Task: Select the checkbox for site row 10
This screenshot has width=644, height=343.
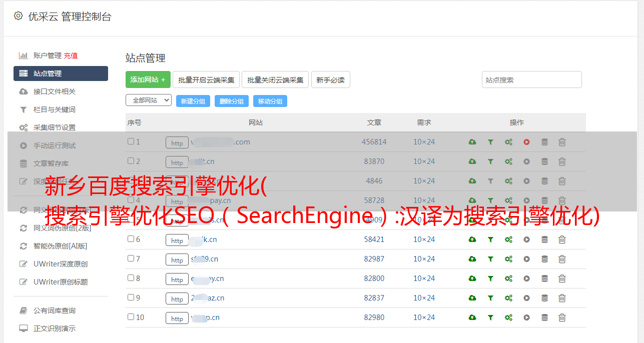Action: (x=131, y=317)
